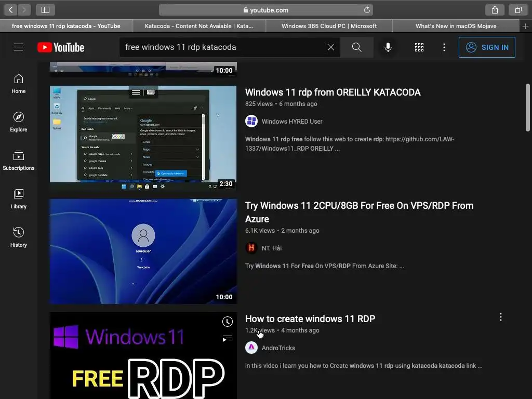The image size is (532, 399).
Task: Toggle the Safari sidebar button
Action: click(x=46, y=10)
